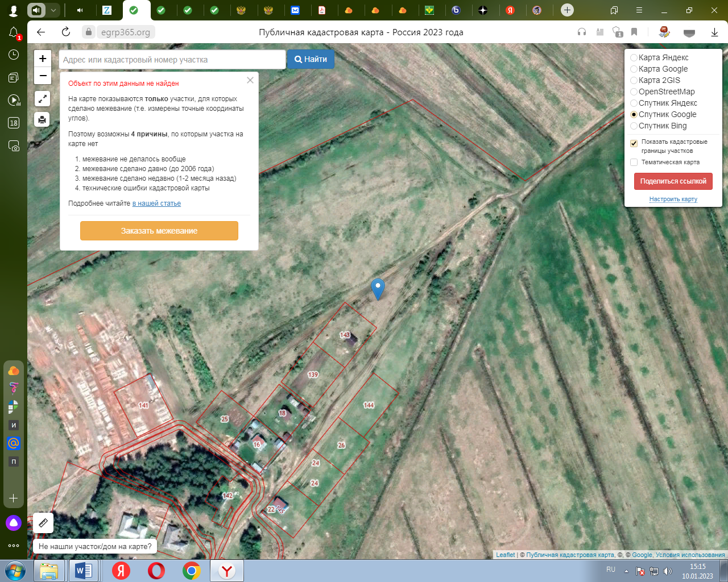Open Chrome from the taskbar
This screenshot has height=582, width=728.
coord(192,571)
